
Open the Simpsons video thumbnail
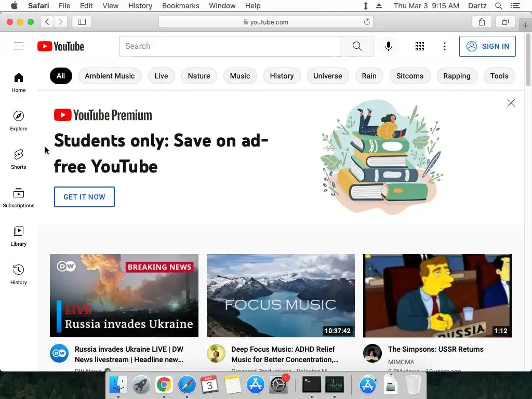437,296
